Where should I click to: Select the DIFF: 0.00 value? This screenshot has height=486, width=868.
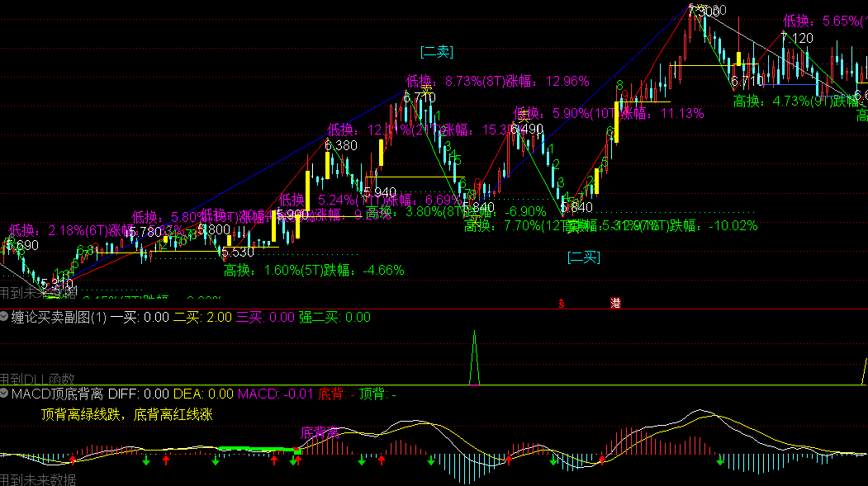click(x=139, y=394)
